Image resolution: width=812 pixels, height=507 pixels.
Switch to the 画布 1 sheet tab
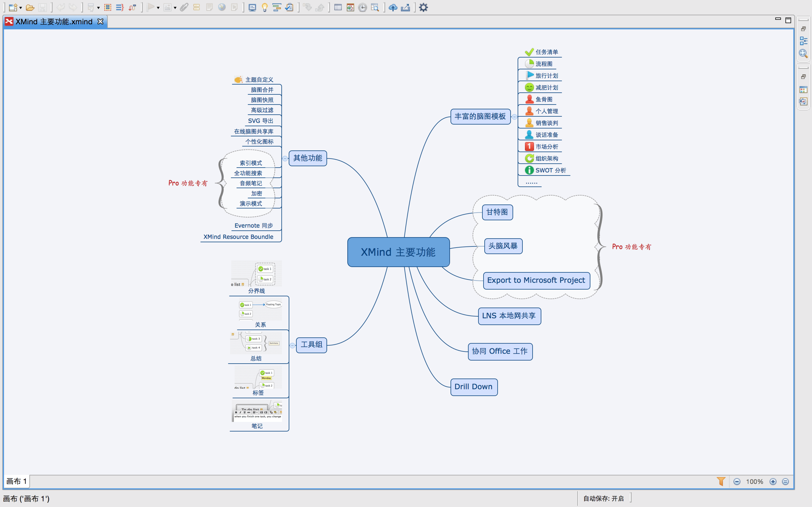16,482
